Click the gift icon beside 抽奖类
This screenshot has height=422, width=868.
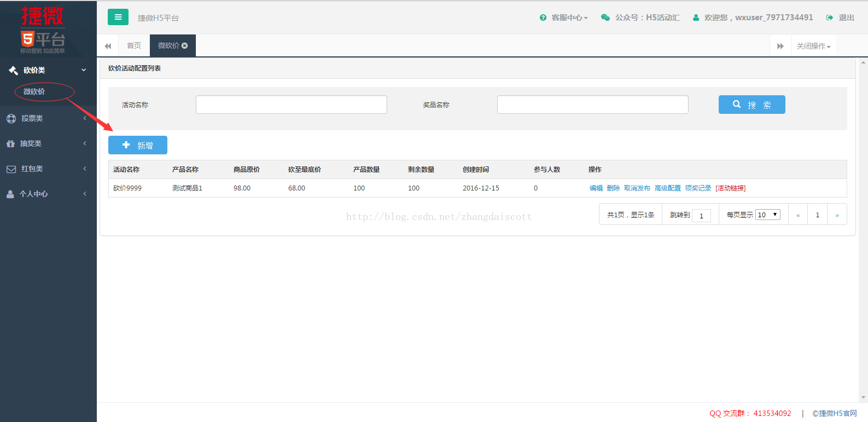click(10, 143)
